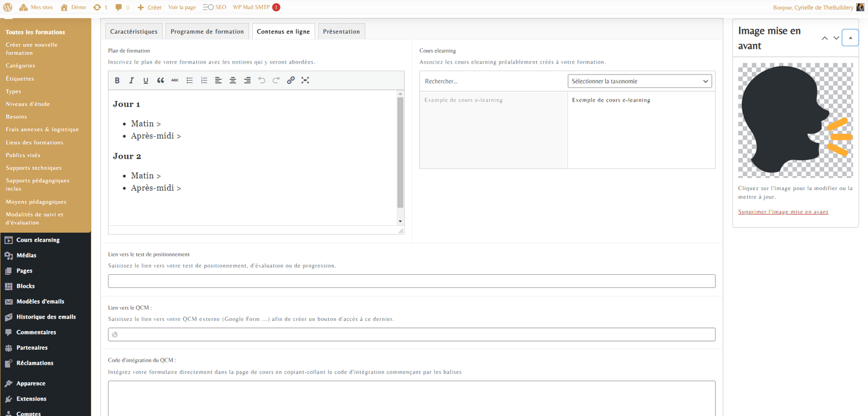Open Moyens pédagogiques submenu

click(36, 201)
